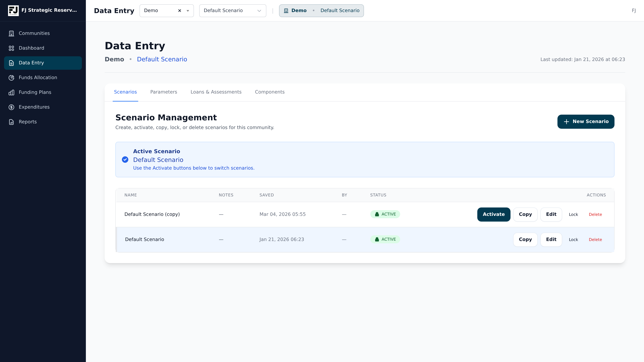Click the FJ Strategic logo icon
The height and width of the screenshot is (362, 644).
[13, 11]
